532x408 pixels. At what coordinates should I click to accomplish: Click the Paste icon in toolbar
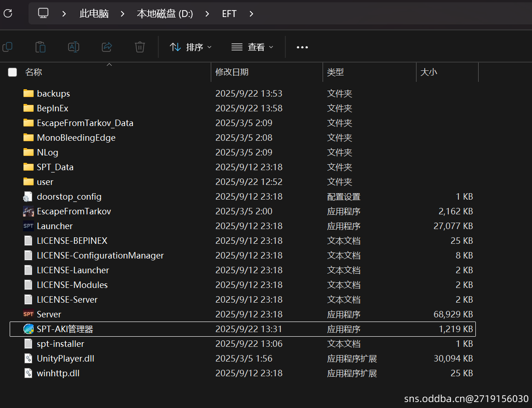(40, 47)
